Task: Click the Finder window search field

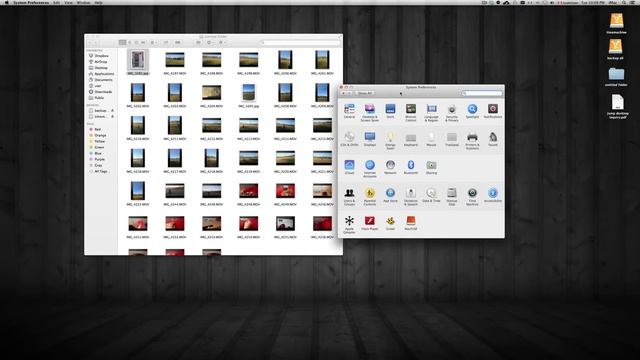Action: coord(300,42)
